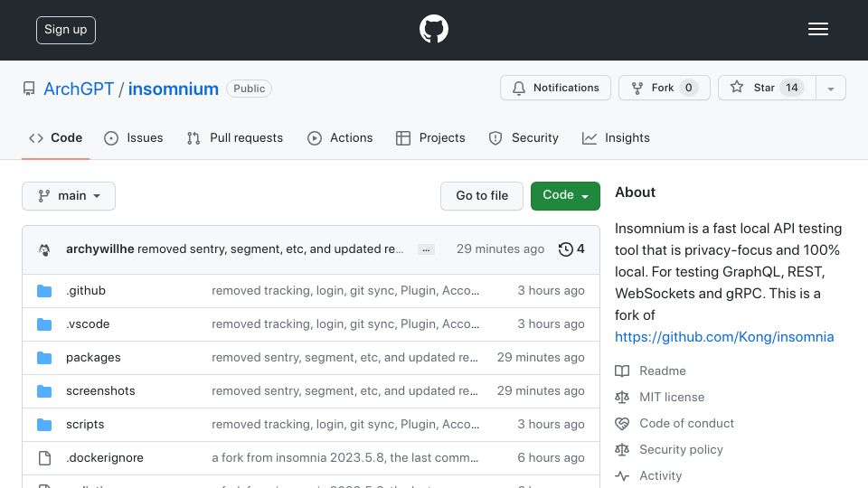Open latest commit message in header row
Screen dimensions: 868x488
pyautogui.click(x=270, y=249)
